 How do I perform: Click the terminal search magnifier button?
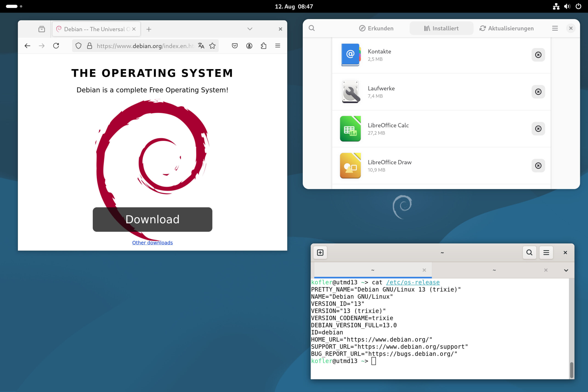pos(529,253)
